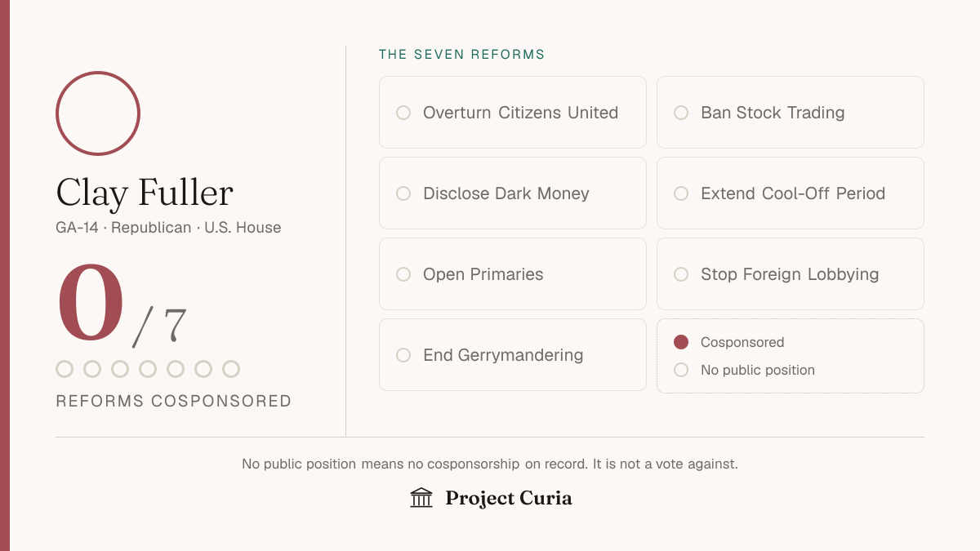Screen dimensions: 980x551
Task: Click the GA-14 Republican U.S. House subtitle
Action: pyautogui.click(x=168, y=228)
